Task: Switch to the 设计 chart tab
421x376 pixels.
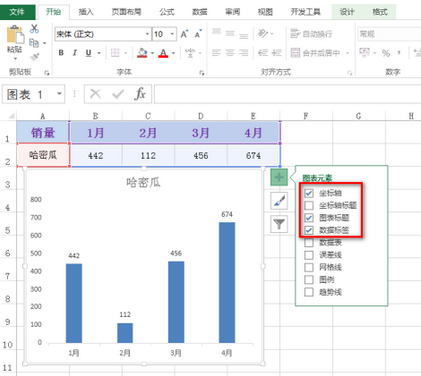Action: tap(347, 12)
